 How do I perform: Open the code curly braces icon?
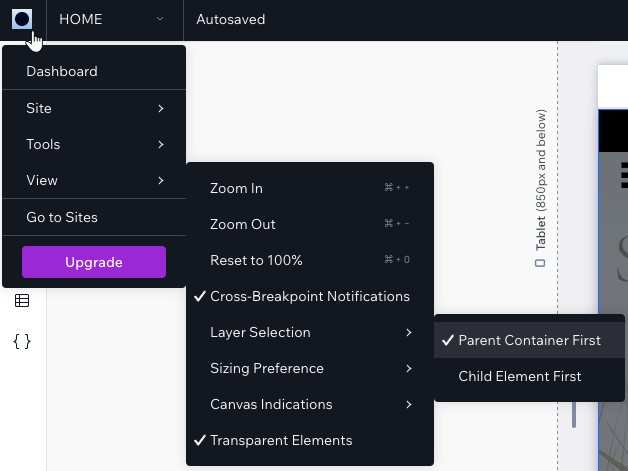(x=22, y=342)
